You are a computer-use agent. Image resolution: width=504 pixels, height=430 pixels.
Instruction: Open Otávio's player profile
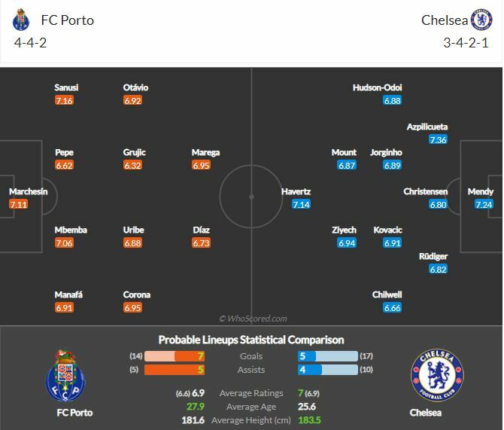[x=135, y=87]
